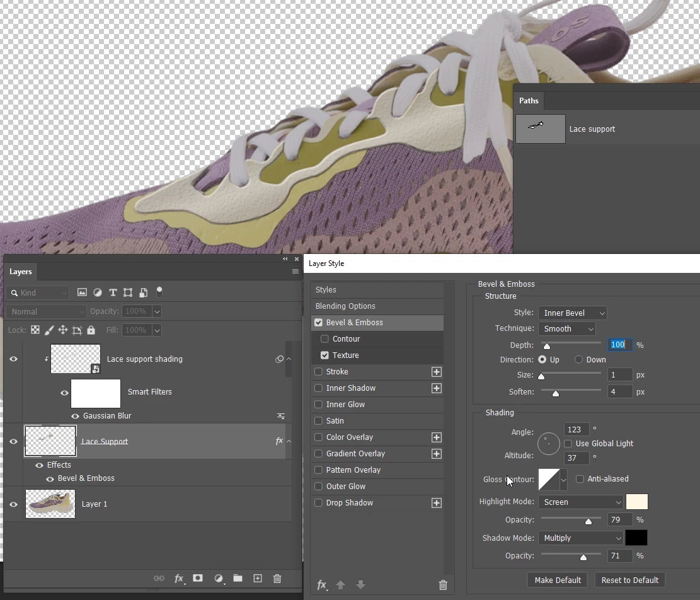Add another Drop Shadow plus button
The height and width of the screenshot is (600, 700).
coord(437,503)
